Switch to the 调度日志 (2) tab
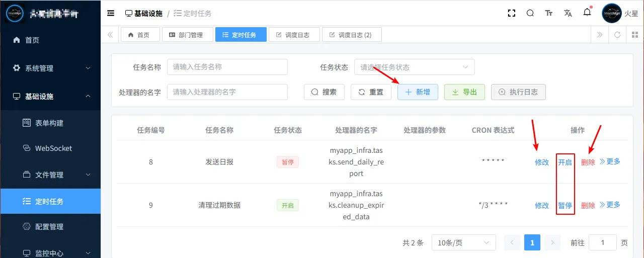644x258 pixels. (x=352, y=35)
